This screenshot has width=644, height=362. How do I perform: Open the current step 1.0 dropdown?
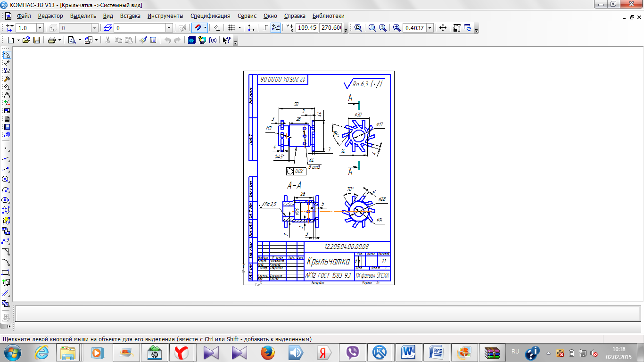pyautogui.click(x=40, y=28)
